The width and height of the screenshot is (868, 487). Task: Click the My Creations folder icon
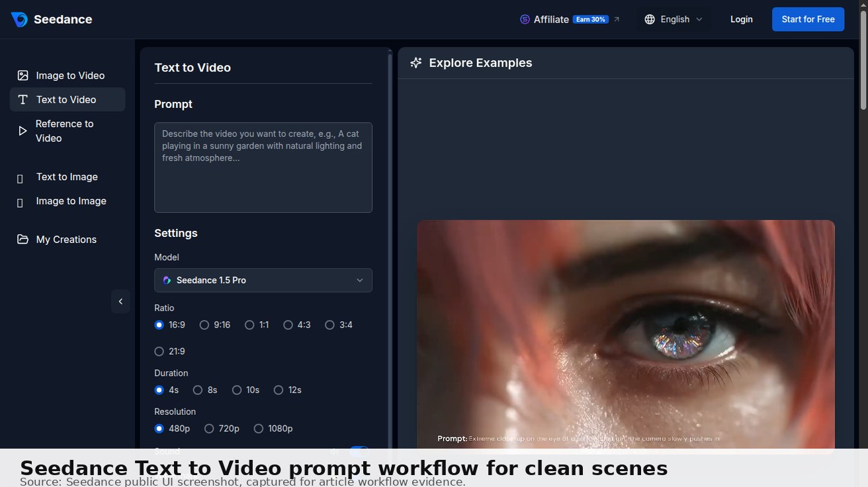pyautogui.click(x=22, y=240)
